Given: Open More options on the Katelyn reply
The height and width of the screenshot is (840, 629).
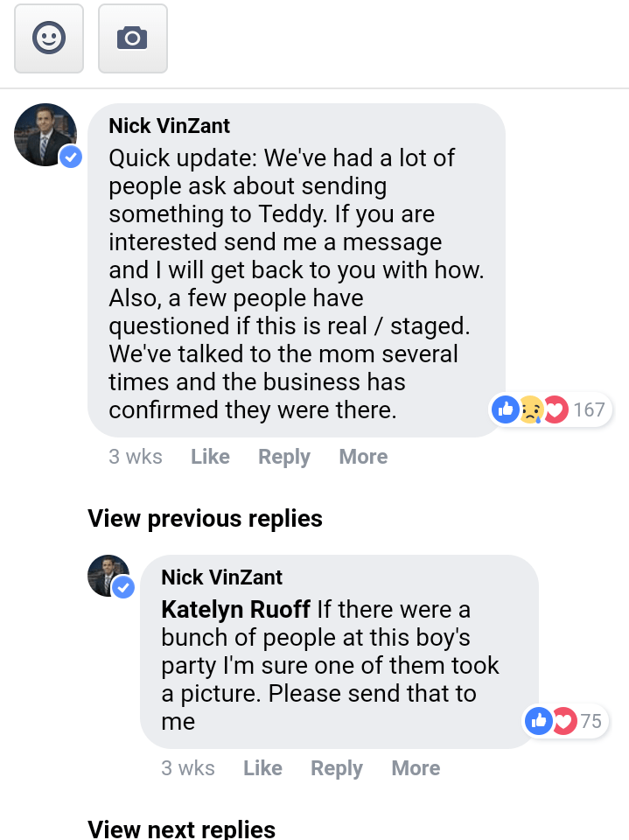Looking at the screenshot, I should [416, 768].
